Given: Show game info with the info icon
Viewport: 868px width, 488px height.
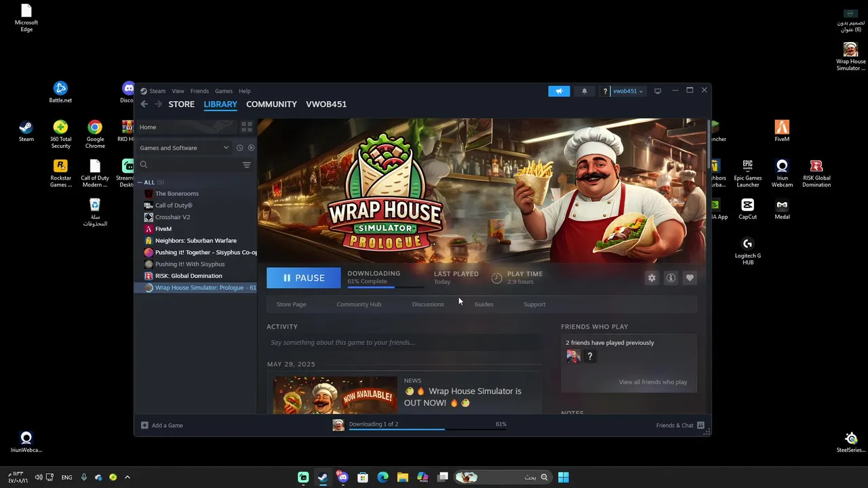Looking at the screenshot, I should click(671, 278).
